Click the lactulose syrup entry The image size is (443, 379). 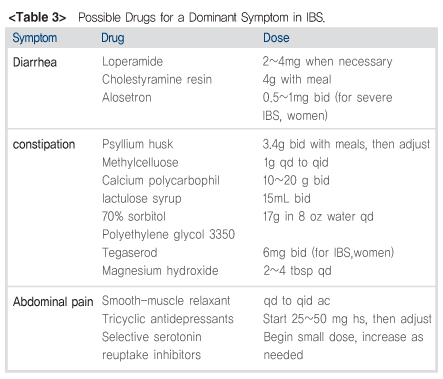(x=142, y=199)
